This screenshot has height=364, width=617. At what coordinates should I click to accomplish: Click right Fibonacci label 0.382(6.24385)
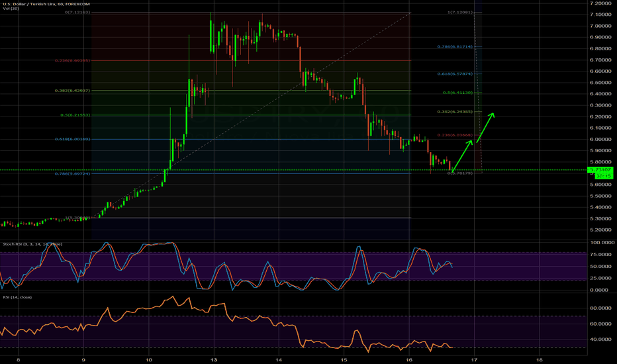tap(455, 111)
